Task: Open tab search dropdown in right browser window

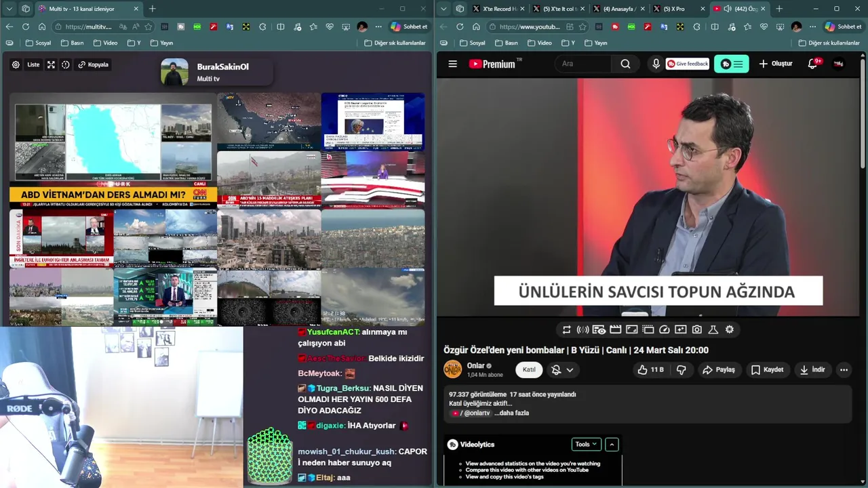Action: click(443, 9)
